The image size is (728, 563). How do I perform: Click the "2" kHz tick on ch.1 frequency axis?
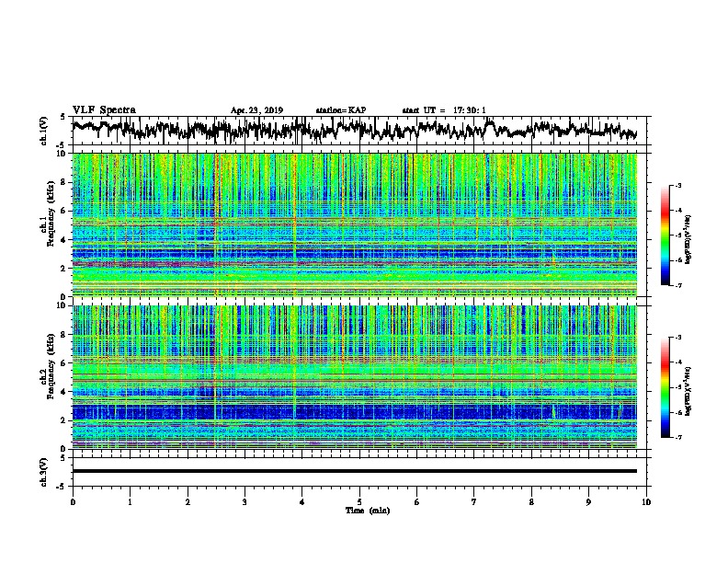click(64, 269)
